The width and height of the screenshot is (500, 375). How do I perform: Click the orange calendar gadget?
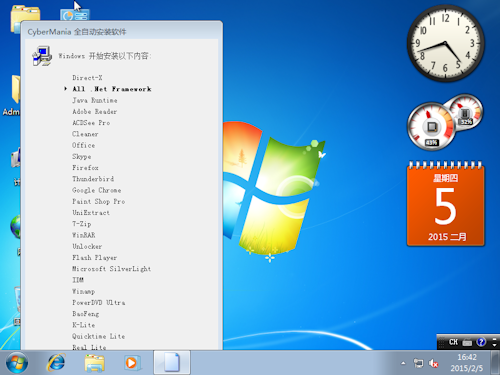click(445, 204)
